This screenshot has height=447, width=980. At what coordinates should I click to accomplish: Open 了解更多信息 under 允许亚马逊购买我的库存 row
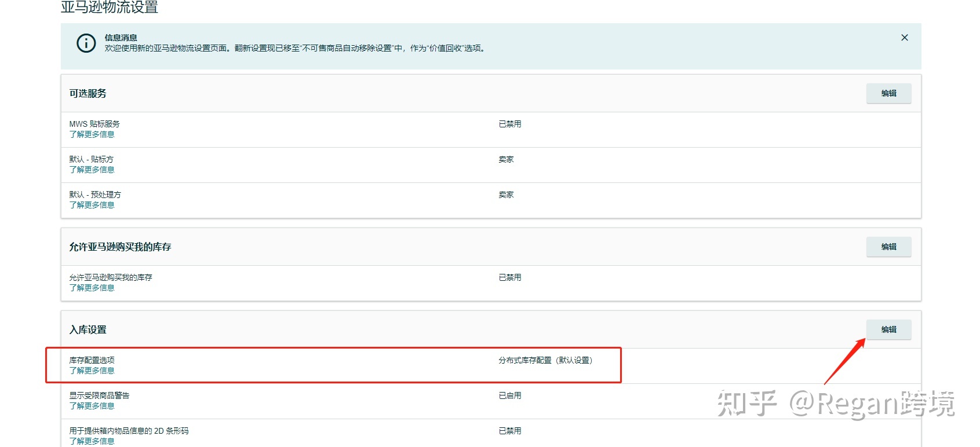[92, 288]
